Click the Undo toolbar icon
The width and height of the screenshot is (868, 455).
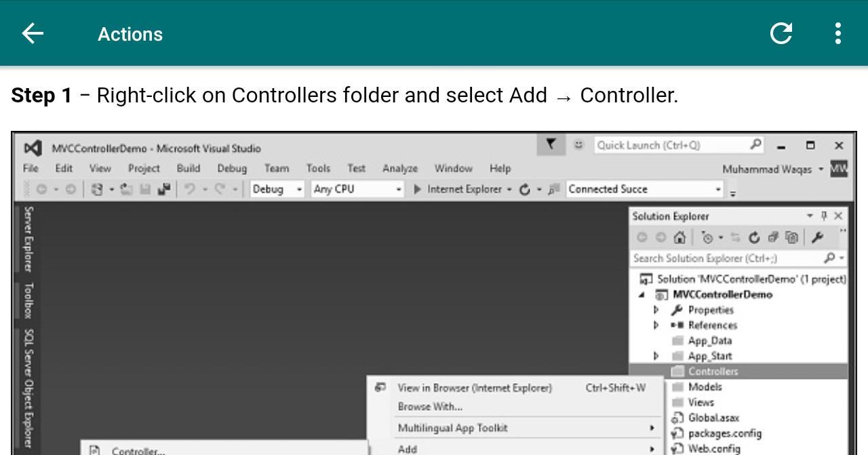point(190,189)
